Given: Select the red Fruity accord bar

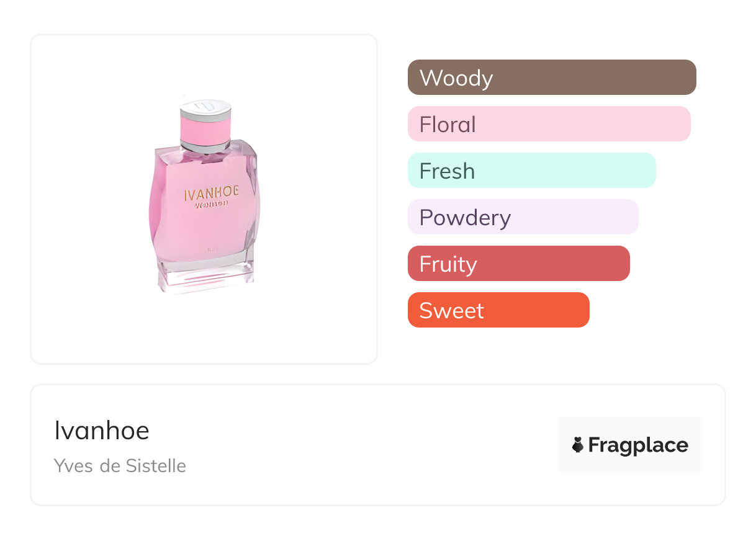Looking at the screenshot, I should pos(518,264).
